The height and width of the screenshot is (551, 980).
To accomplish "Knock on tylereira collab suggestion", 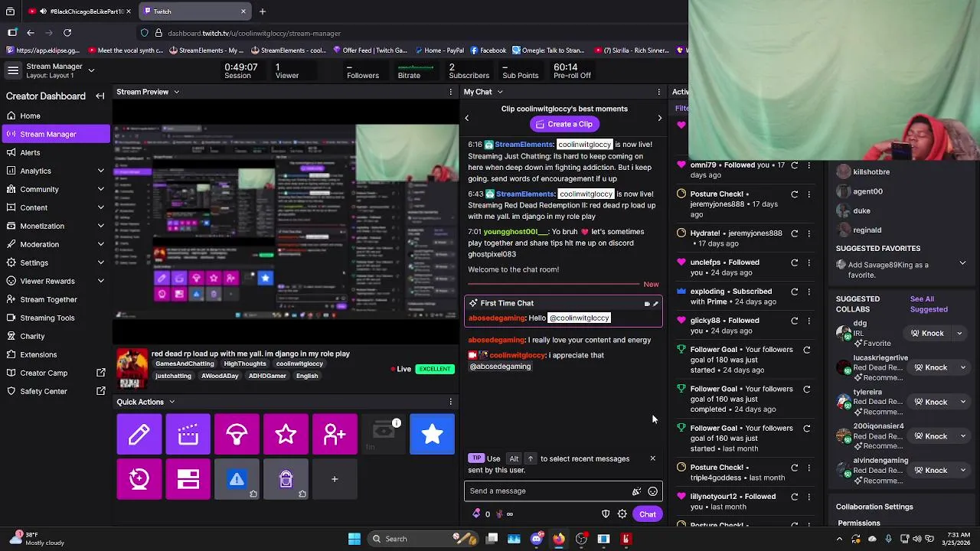I will 931,402.
